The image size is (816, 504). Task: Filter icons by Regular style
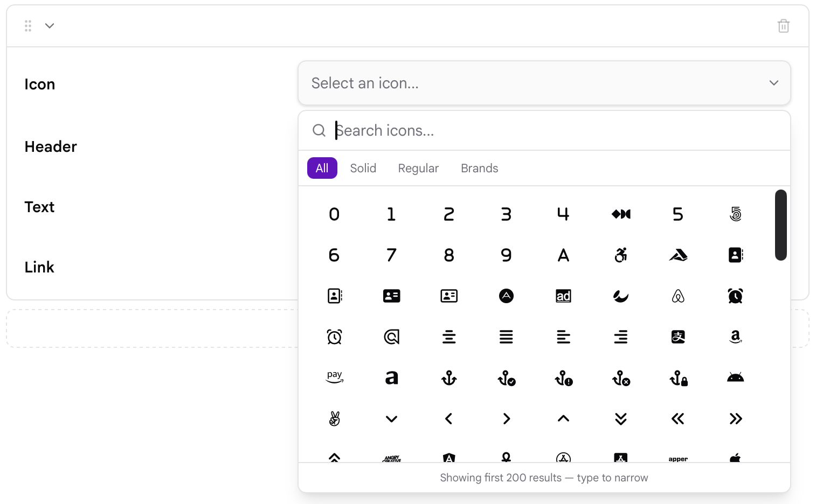click(418, 168)
